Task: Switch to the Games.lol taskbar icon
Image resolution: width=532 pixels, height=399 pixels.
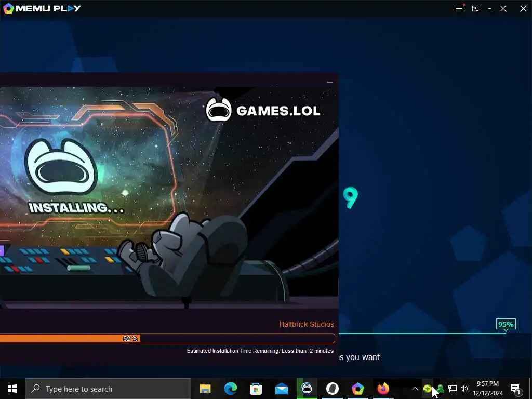Action: click(307, 389)
